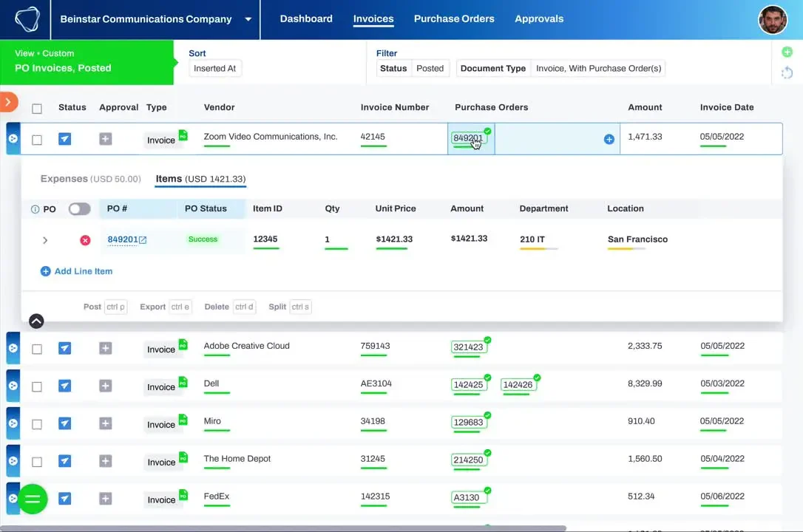Screen dimensions: 803x532
Task: Click approval plus icon for Adobe row
Action: point(106,348)
